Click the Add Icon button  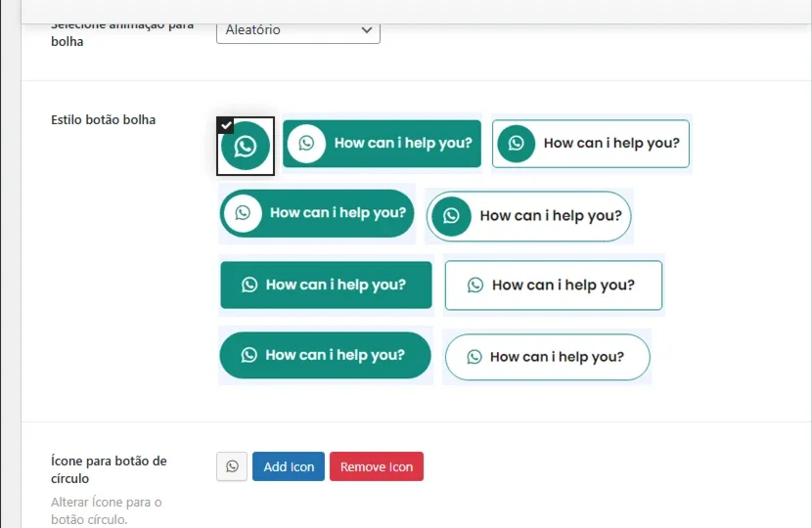[289, 466]
